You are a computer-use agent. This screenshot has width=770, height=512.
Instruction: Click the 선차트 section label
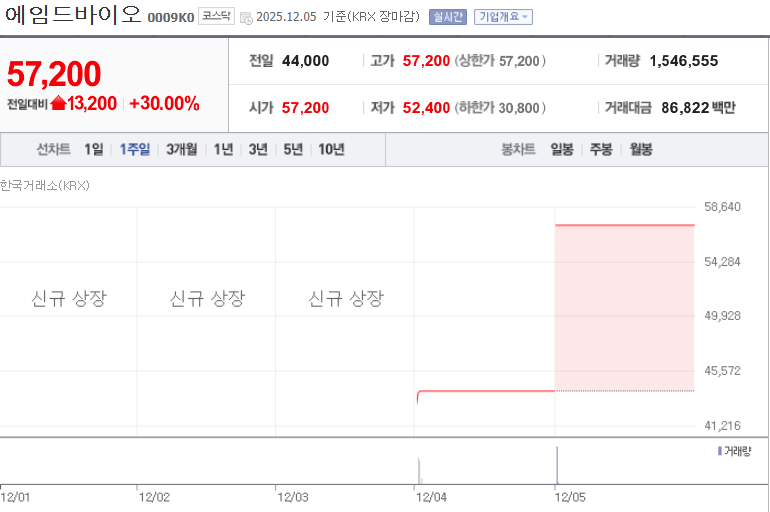pyautogui.click(x=54, y=149)
